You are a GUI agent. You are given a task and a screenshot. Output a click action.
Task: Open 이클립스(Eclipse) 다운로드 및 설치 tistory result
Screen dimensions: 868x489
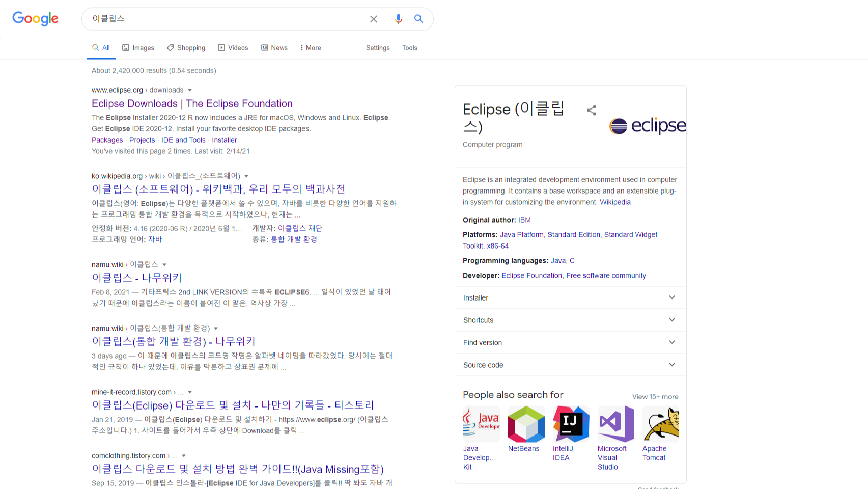coord(233,405)
